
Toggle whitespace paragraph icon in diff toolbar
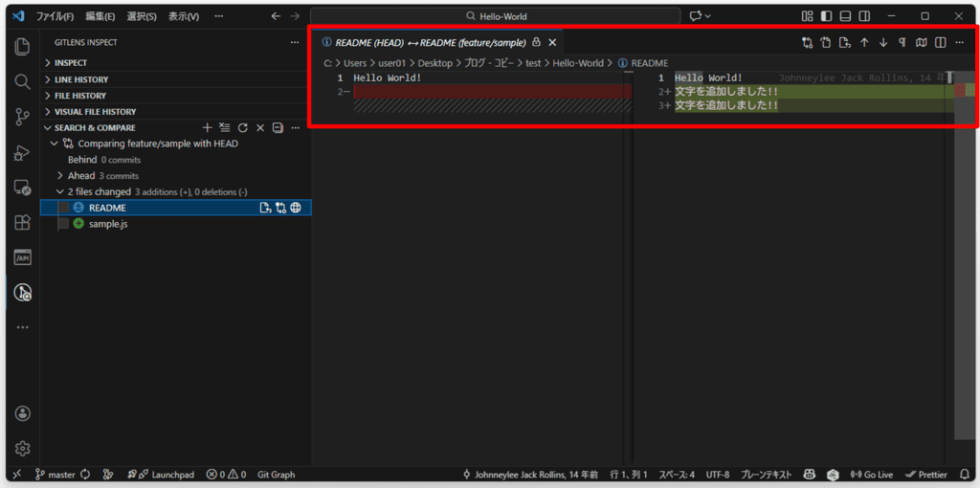[x=902, y=42]
